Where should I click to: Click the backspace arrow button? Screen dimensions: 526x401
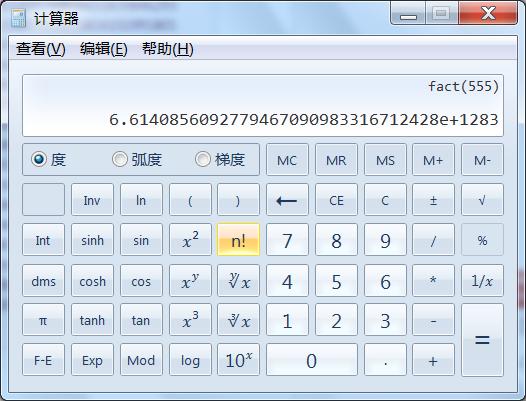pyautogui.click(x=287, y=200)
